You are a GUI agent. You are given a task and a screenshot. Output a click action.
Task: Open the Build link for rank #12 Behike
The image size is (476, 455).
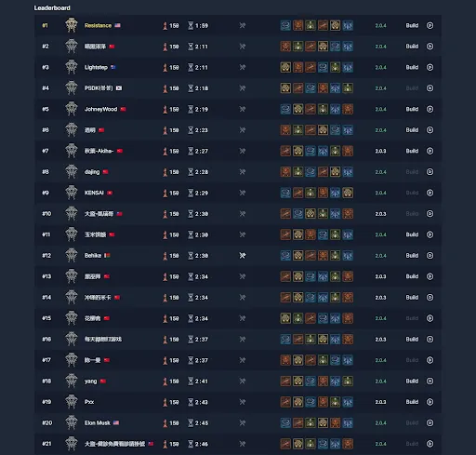coord(412,256)
